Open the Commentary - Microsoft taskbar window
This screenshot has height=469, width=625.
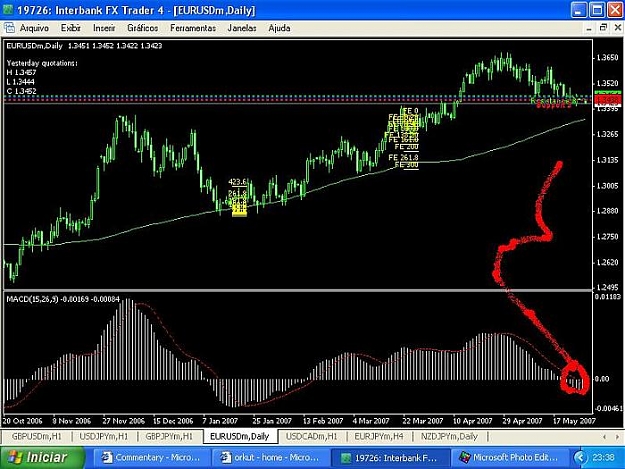click(x=151, y=458)
